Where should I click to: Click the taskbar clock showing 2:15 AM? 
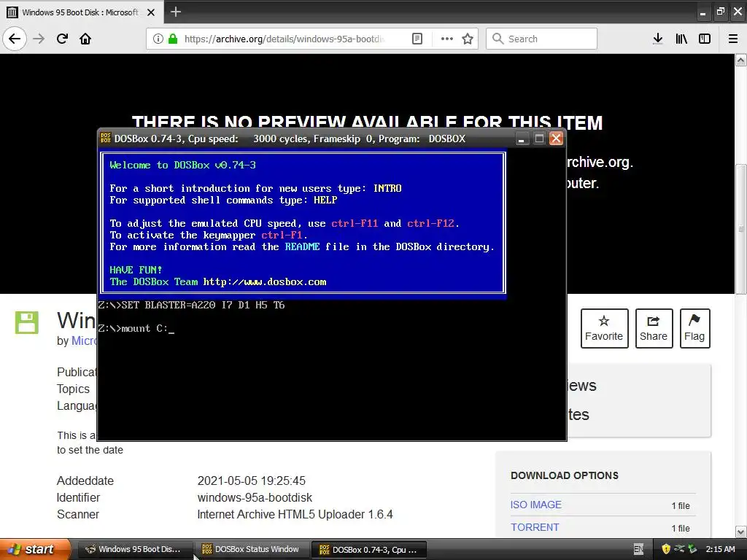[x=720, y=549]
